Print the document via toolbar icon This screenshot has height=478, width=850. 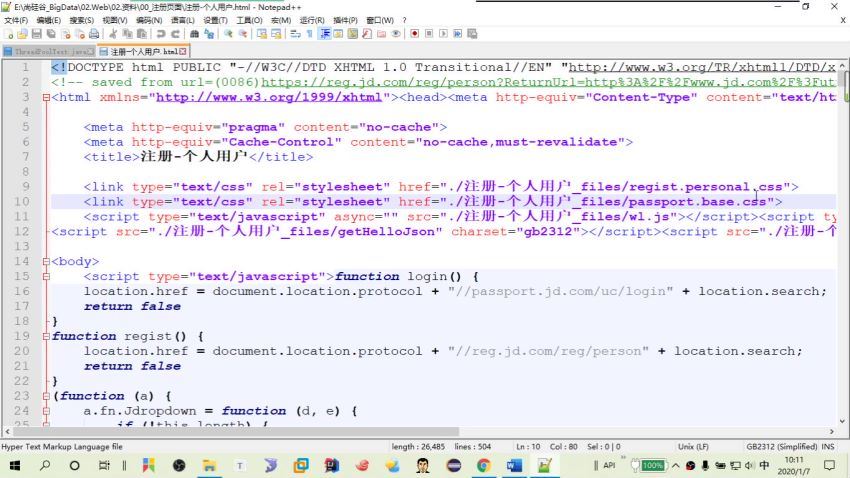tap(94, 34)
